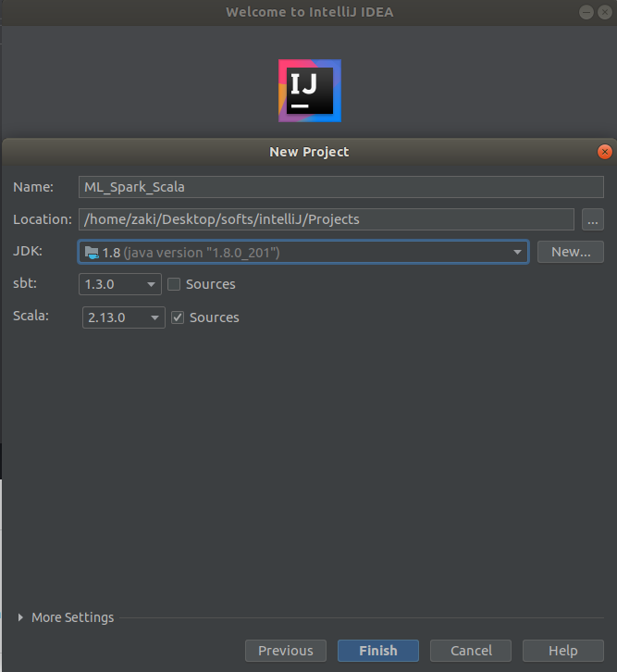Click the Previous button
This screenshot has height=672, width=617.
pos(286,651)
